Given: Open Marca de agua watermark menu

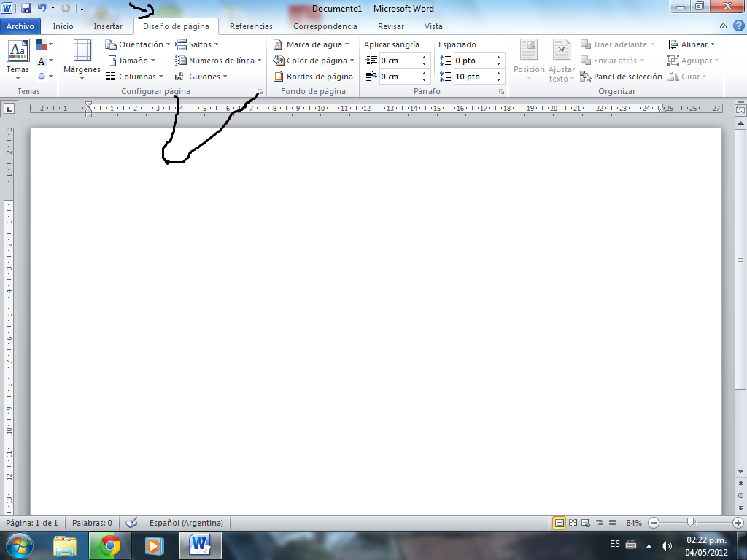Looking at the screenshot, I should [x=311, y=44].
